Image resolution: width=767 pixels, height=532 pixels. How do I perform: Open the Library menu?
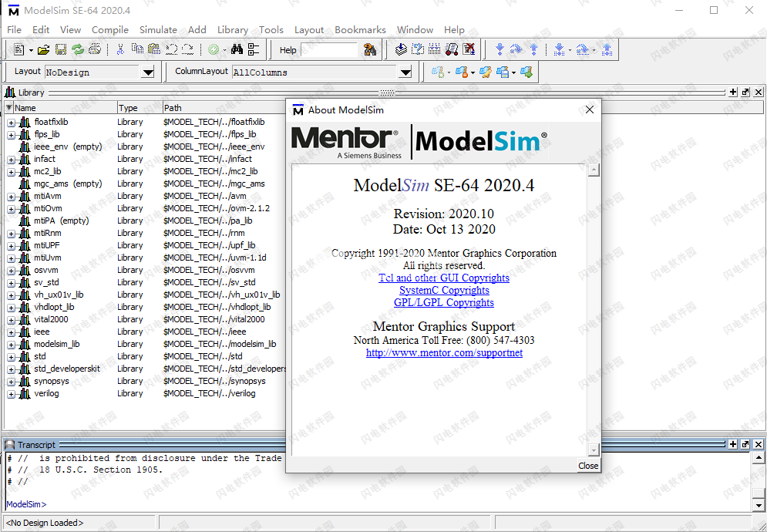click(x=232, y=30)
